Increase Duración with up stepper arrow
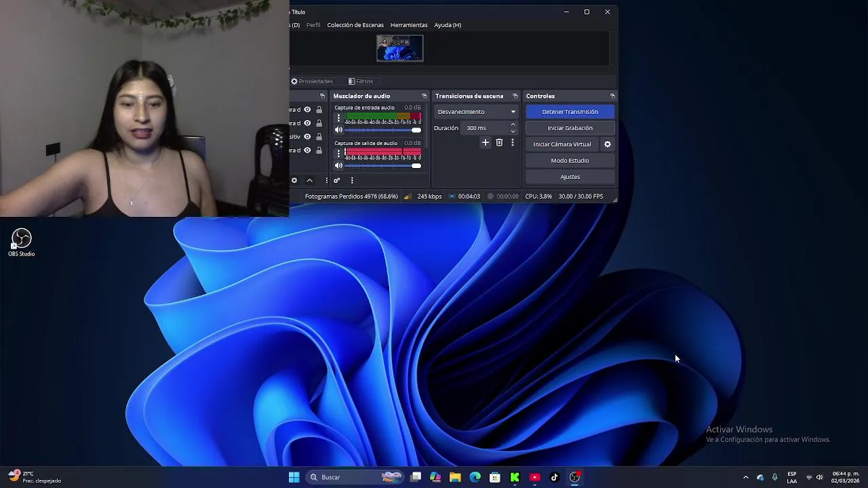Viewport: 868px width, 488px height. click(513, 125)
